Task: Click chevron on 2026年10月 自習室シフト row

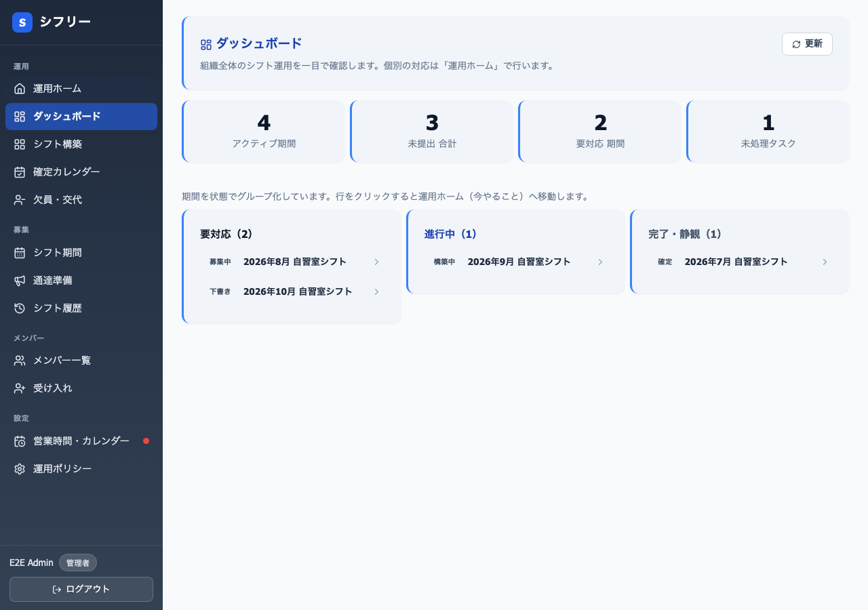Action: [x=376, y=291]
